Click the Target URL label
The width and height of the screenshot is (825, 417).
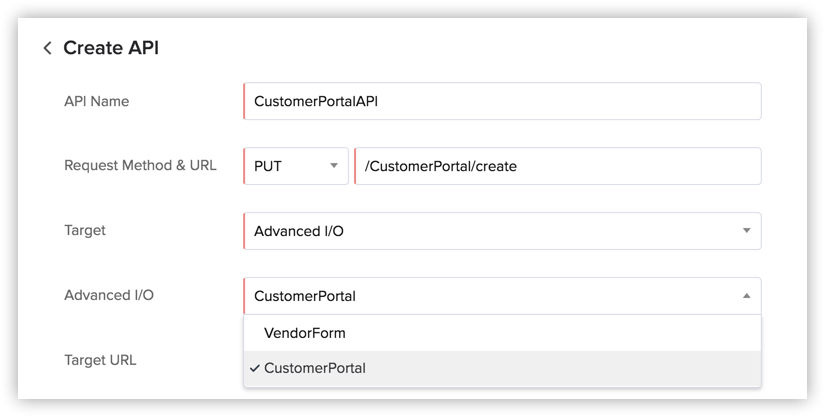click(x=100, y=360)
